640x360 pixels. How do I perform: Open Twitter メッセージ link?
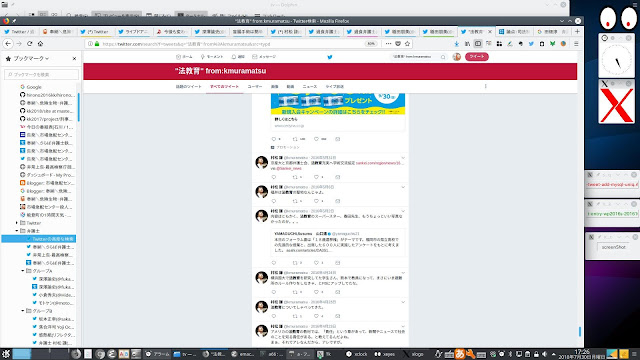tap(264, 57)
